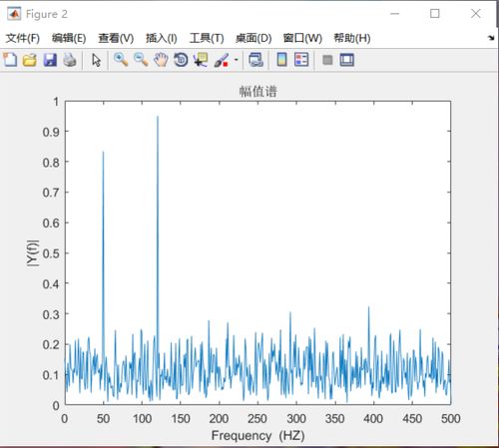
Task: Toggle the Brush data tool
Action: point(222,60)
